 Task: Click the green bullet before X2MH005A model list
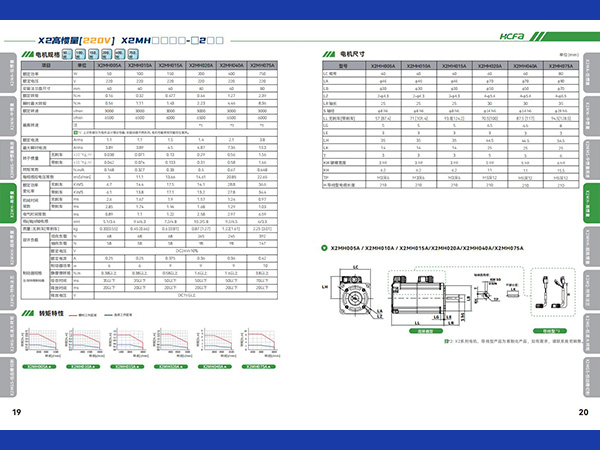pos(322,247)
